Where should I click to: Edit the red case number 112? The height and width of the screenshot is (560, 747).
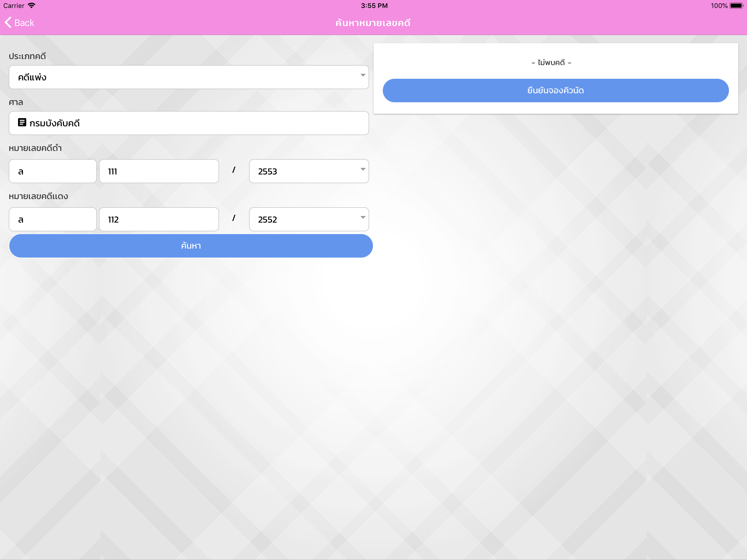[x=159, y=219]
